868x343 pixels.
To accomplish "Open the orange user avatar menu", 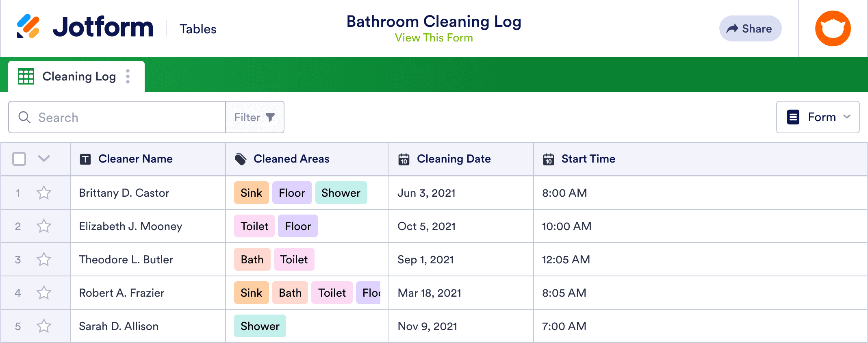I will (833, 28).
